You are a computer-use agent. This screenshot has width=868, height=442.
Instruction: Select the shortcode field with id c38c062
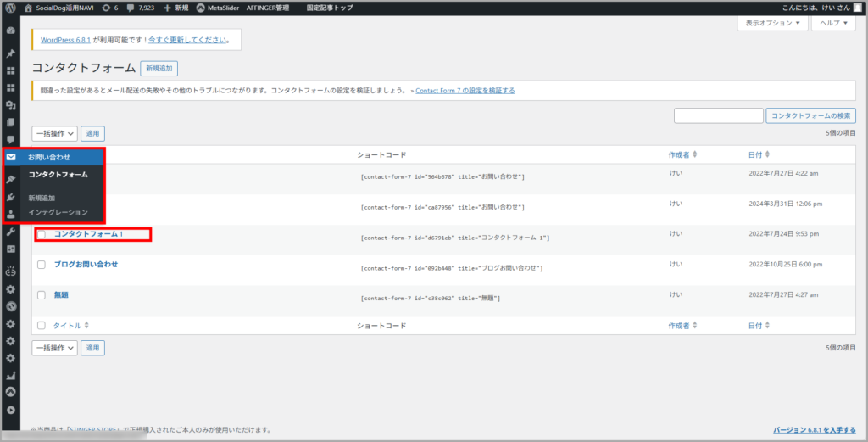[430, 298]
